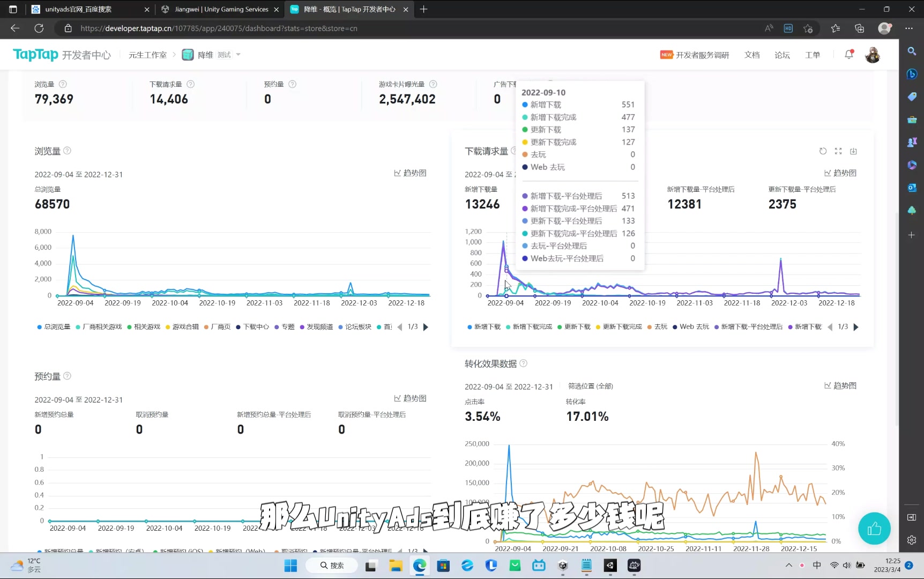Refresh the 下载请求量 chart

click(823, 151)
